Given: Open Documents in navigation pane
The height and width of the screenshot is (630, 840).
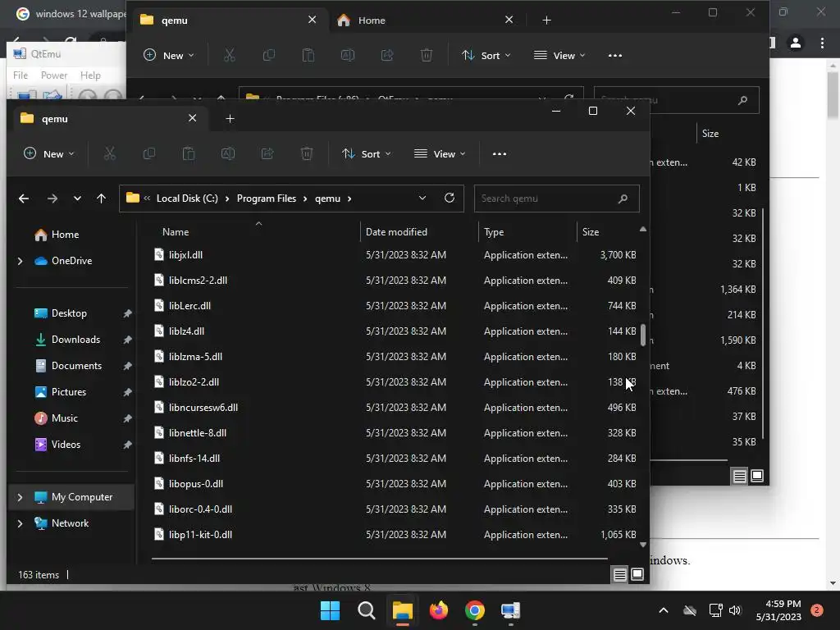Looking at the screenshot, I should (x=76, y=366).
